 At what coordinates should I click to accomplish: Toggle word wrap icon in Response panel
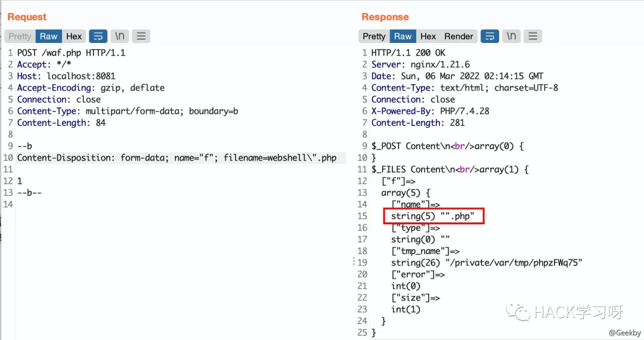(490, 36)
